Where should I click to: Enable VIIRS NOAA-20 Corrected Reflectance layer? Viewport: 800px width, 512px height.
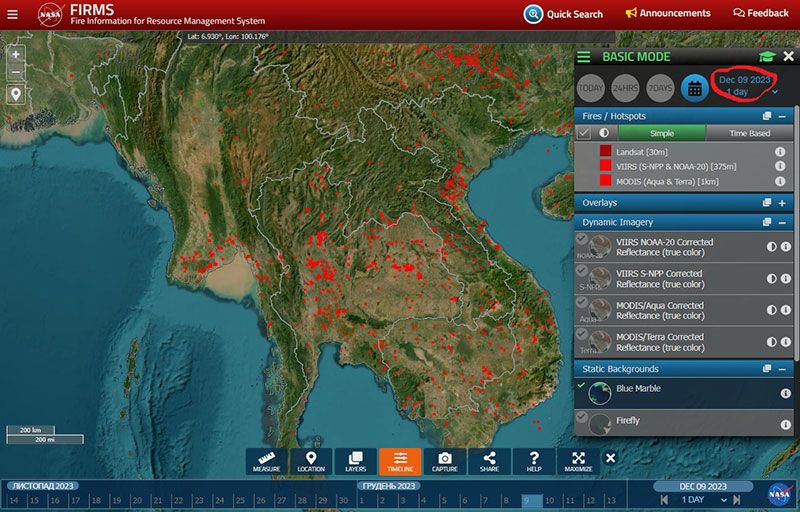(x=582, y=239)
